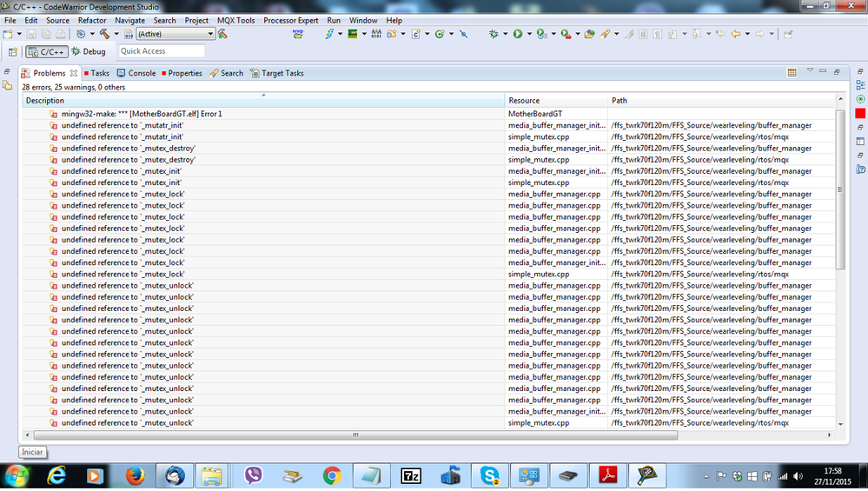Switch to the Properties tab
The image size is (868, 491).
tap(182, 73)
